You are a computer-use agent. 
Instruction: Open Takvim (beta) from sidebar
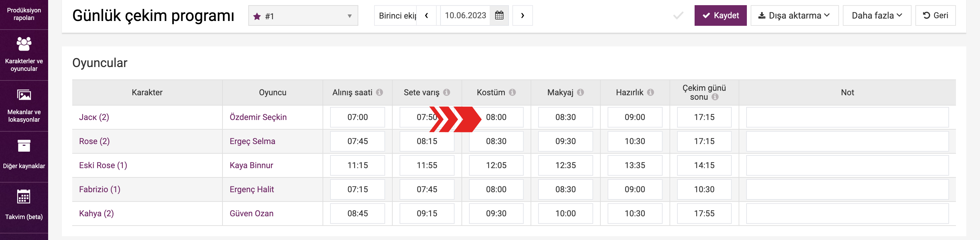[x=24, y=205]
